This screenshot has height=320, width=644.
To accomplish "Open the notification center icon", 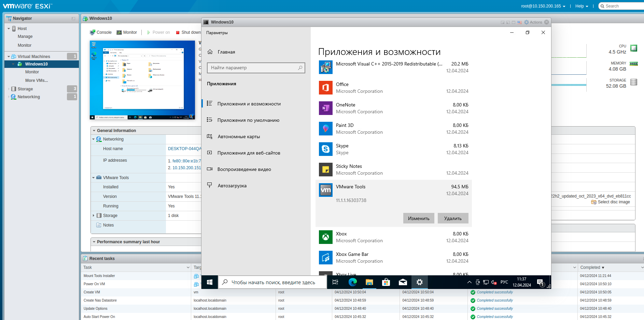I will [540, 282].
